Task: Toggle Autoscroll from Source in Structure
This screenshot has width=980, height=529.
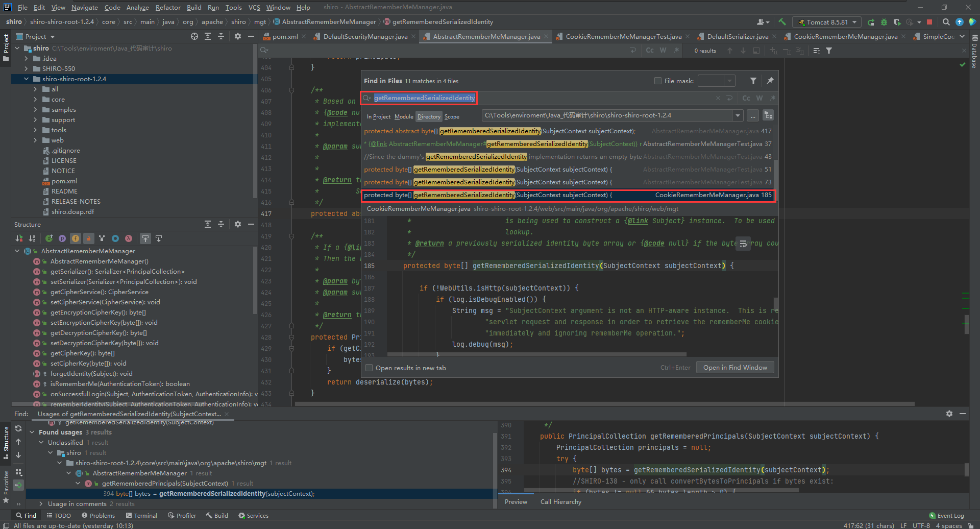Action: coord(159,238)
